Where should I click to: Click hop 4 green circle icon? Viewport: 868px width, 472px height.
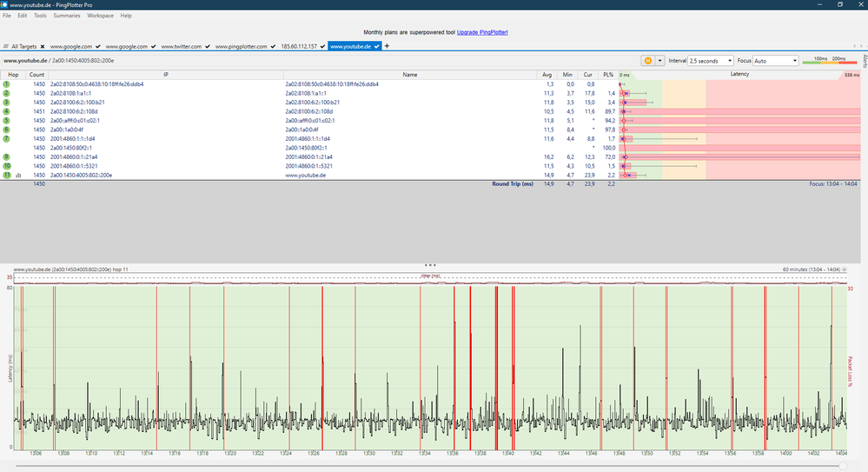click(x=7, y=111)
